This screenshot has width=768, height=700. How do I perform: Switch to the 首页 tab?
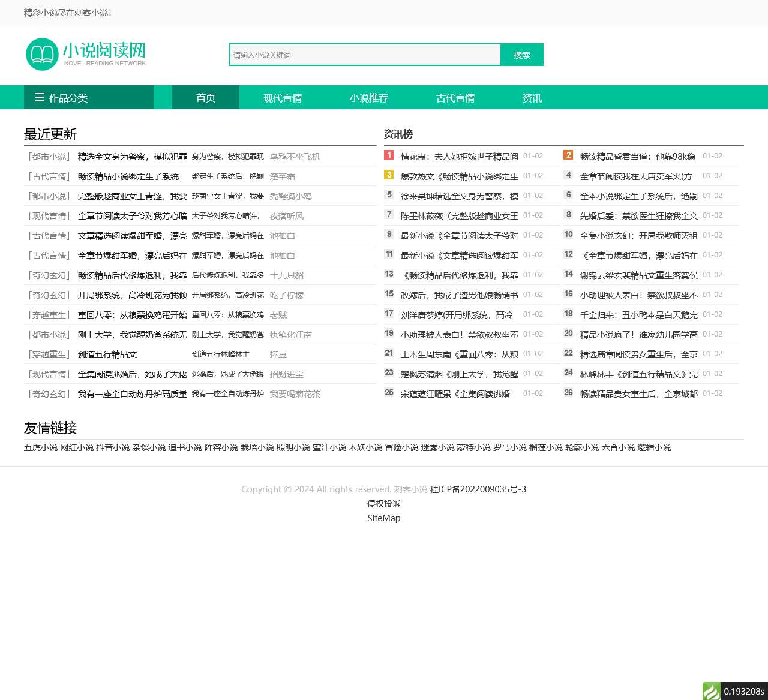tap(206, 97)
